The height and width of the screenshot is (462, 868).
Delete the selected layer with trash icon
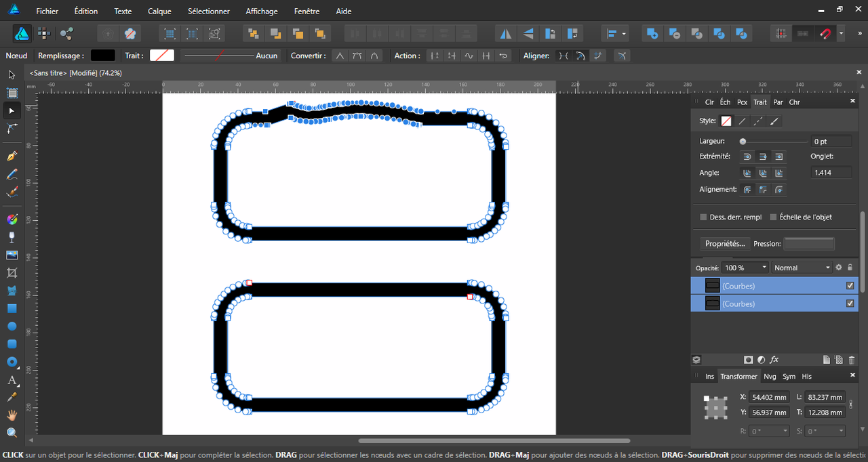point(852,360)
